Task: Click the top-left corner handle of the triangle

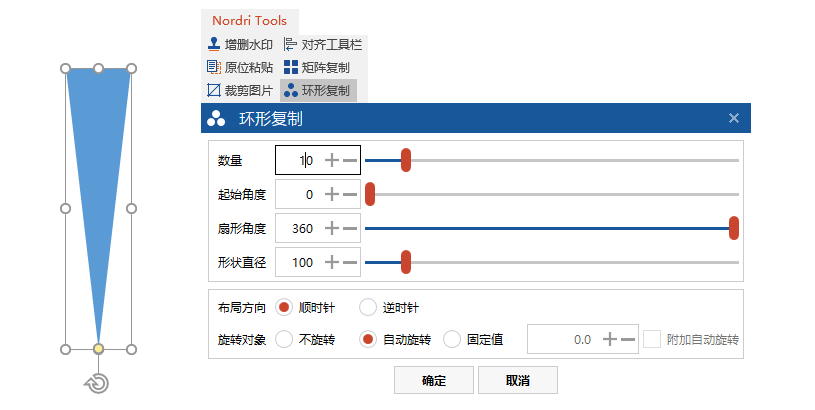Action: [x=65, y=69]
